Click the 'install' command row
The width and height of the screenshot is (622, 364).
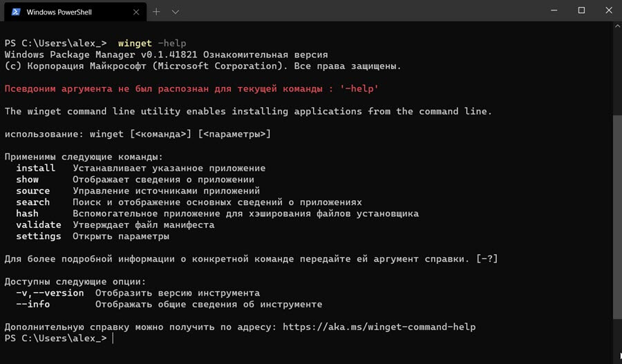[141, 168]
